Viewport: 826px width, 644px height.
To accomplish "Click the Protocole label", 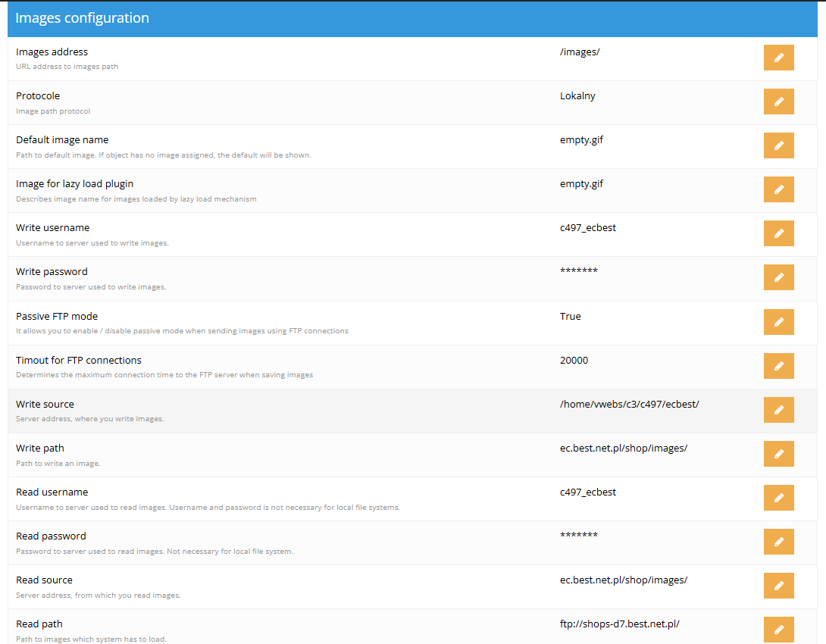I will click(x=38, y=95).
